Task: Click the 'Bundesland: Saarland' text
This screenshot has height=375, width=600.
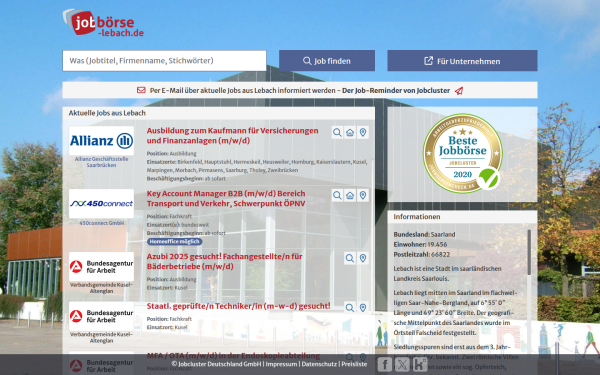Action: tap(424, 234)
